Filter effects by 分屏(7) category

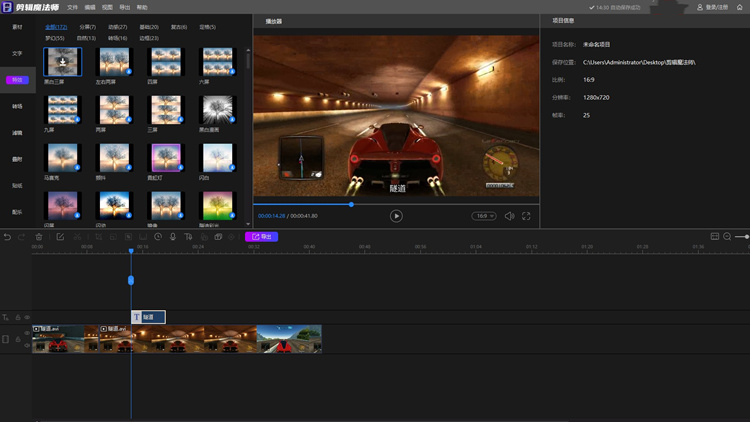(88, 27)
